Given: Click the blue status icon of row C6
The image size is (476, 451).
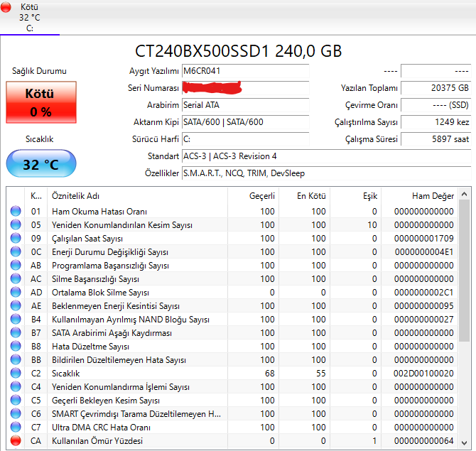Looking at the screenshot, I should [x=16, y=413].
